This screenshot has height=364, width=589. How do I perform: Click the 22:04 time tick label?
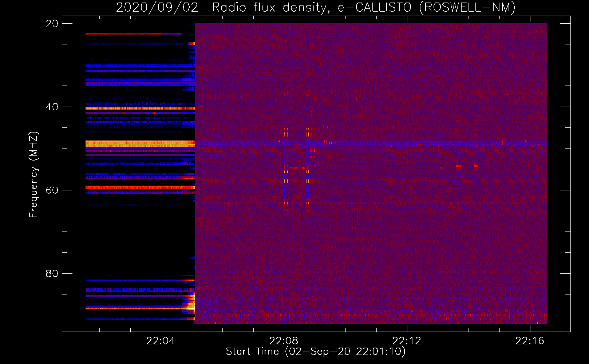point(161,341)
